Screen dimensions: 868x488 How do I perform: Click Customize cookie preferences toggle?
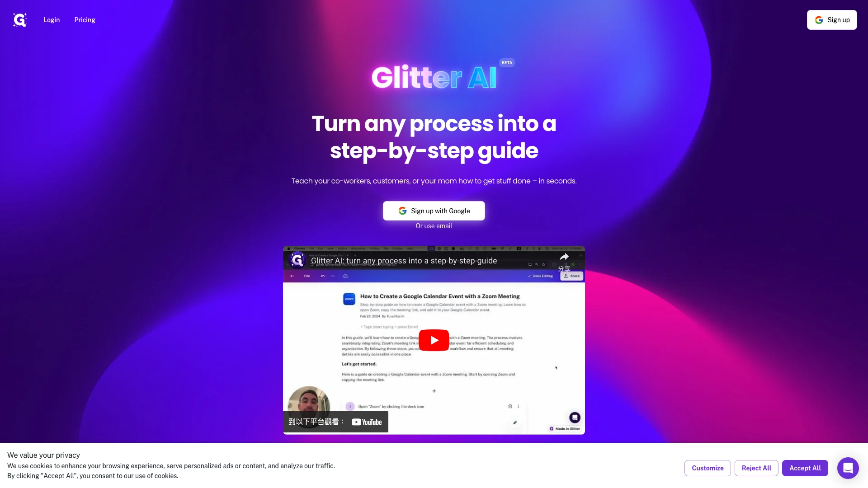click(x=707, y=468)
